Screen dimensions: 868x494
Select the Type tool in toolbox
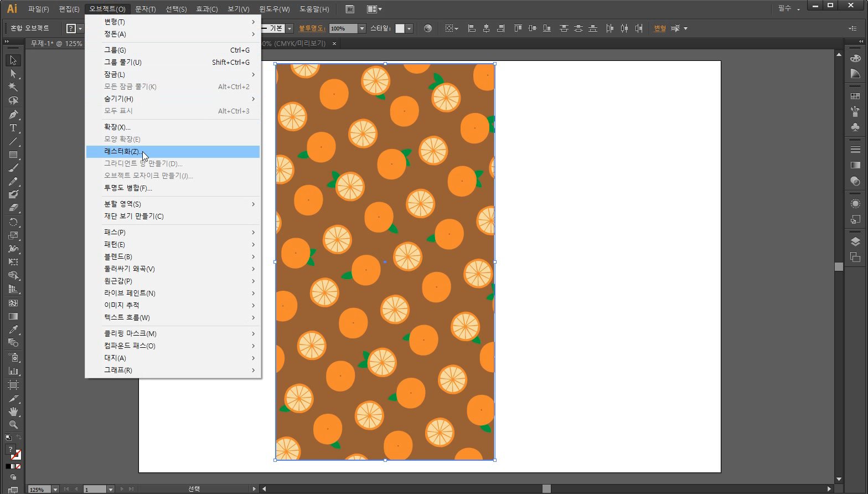(13, 128)
